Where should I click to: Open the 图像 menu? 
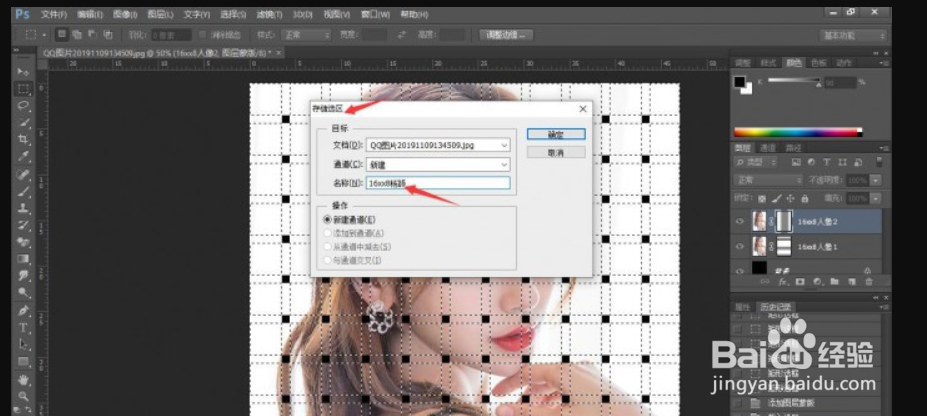pos(124,14)
